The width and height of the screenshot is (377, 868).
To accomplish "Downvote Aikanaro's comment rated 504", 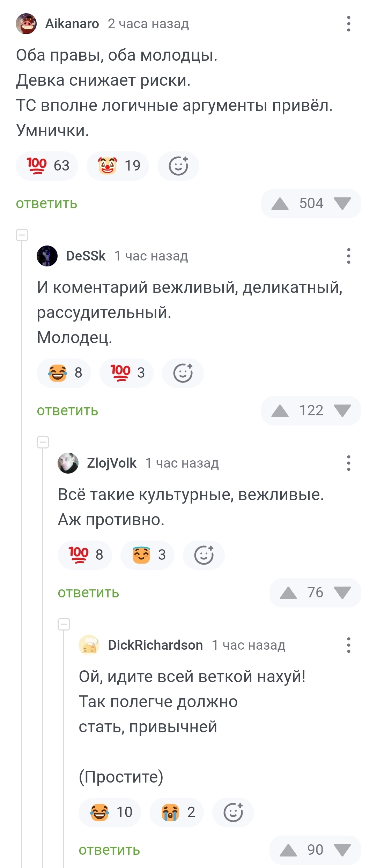I will tap(342, 204).
